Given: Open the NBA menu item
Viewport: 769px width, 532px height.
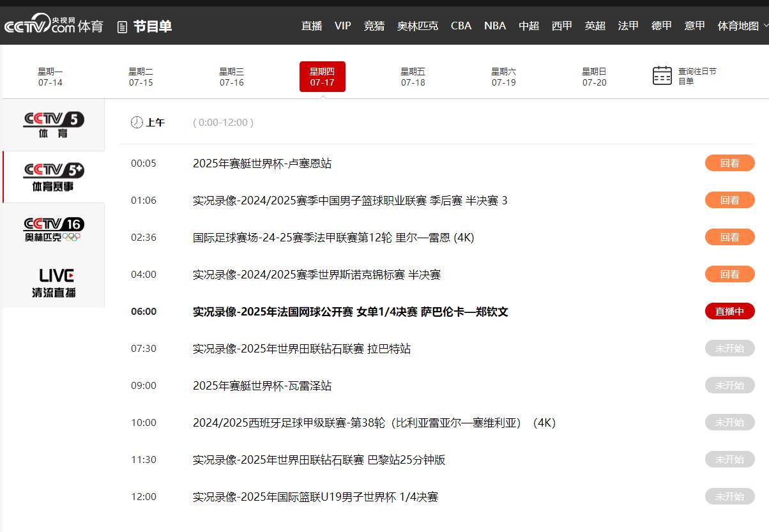Looking at the screenshot, I should 494,26.
